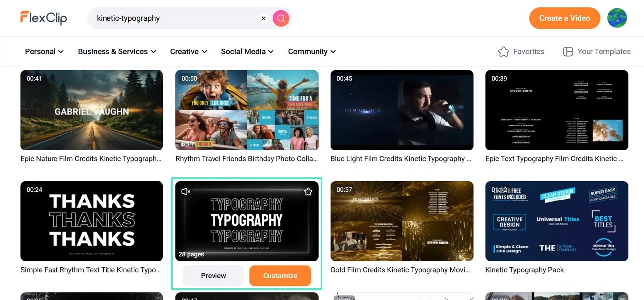Click the orange Customize button
Viewport: 644px width, 300px height.
[x=280, y=276]
